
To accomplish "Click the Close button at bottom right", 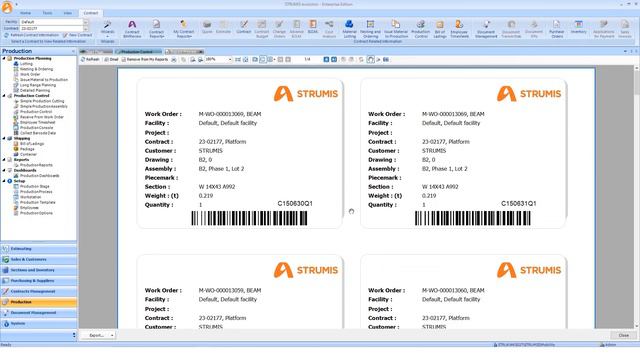I will point(623,335).
